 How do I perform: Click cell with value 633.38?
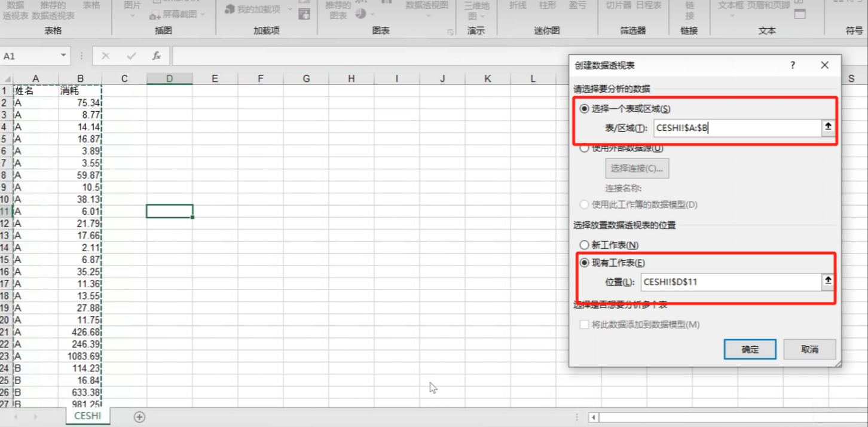(80, 392)
